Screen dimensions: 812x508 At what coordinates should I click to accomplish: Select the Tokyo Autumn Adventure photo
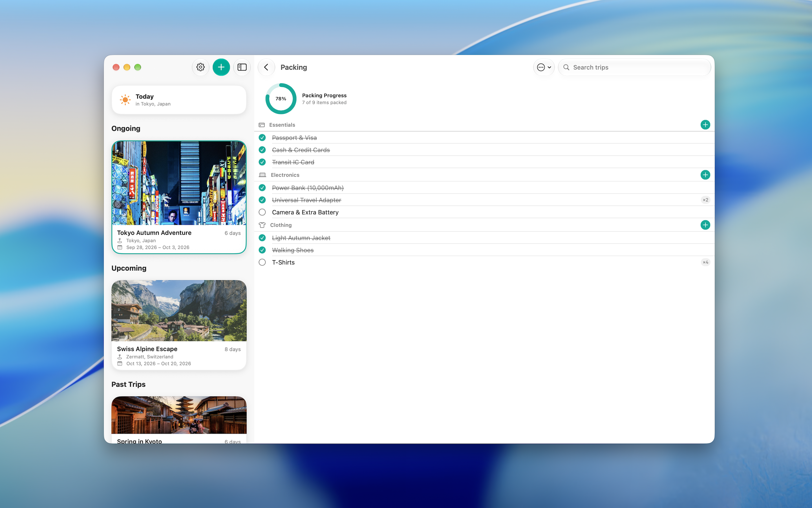[x=179, y=183]
